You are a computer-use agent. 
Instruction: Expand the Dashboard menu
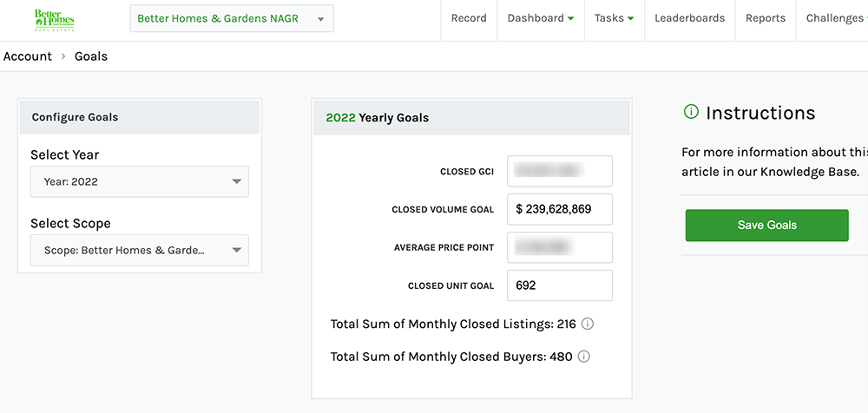coord(540,18)
